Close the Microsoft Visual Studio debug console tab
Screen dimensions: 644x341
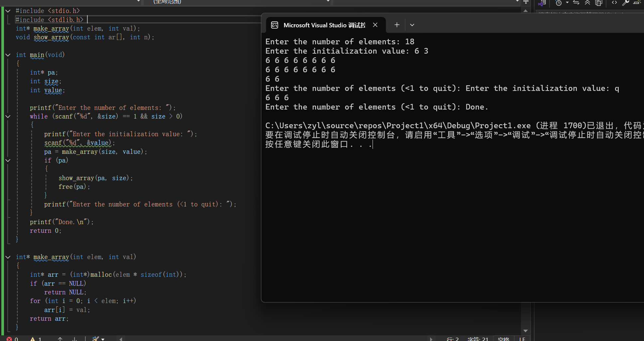click(375, 25)
